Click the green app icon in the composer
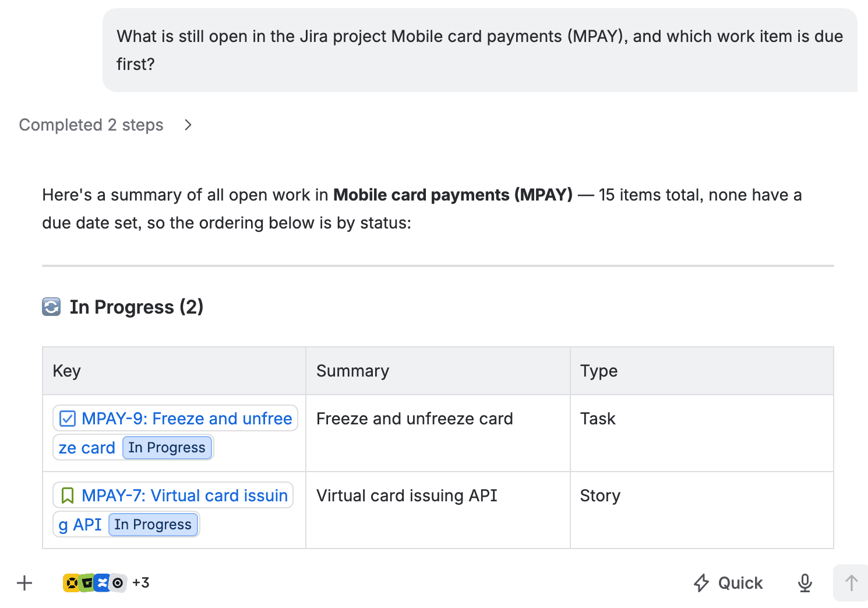868x608 pixels. coord(87,583)
